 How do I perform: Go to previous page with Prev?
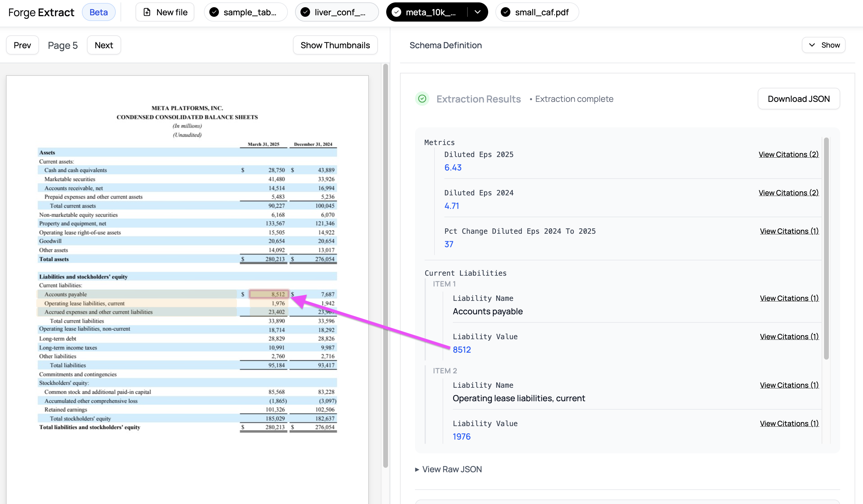(x=22, y=45)
